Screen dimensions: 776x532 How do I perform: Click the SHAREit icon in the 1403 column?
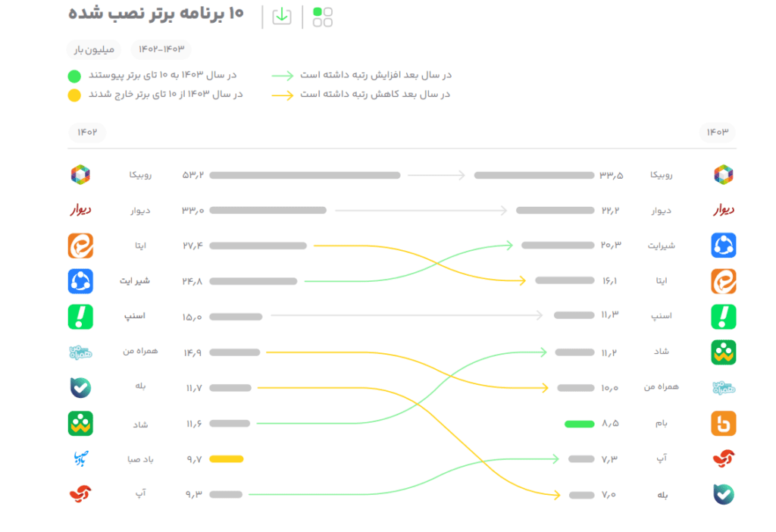(x=724, y=246)
